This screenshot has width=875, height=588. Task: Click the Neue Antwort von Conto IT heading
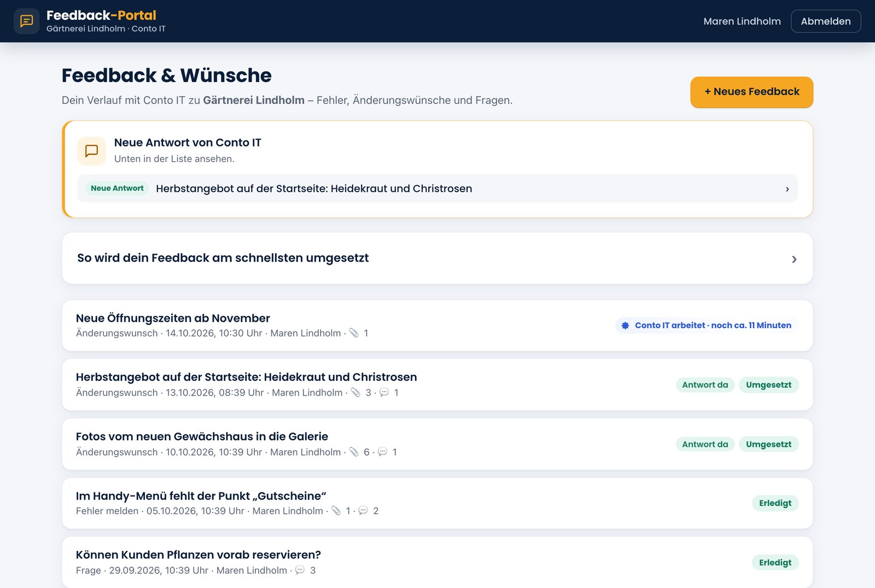(x=188, y=143)
